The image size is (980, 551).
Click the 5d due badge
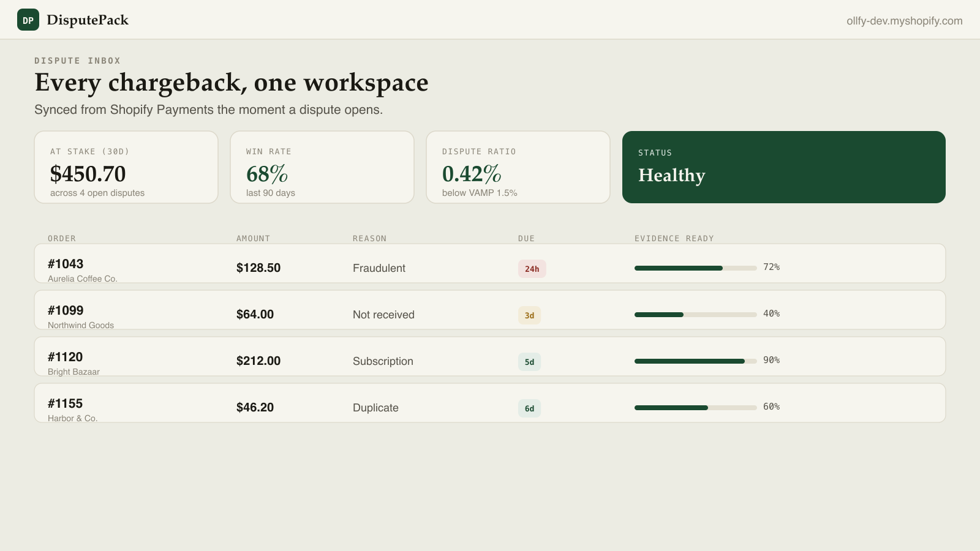[x=529, y=362]
